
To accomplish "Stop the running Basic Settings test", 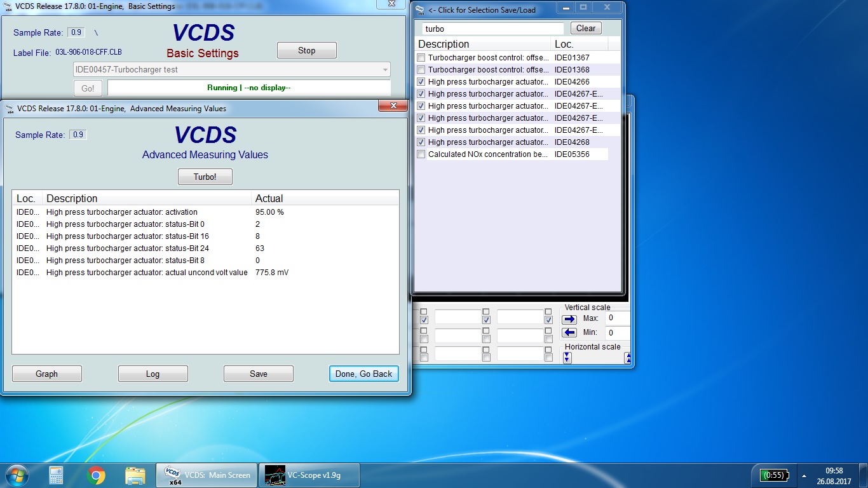I will click(306, 51).
